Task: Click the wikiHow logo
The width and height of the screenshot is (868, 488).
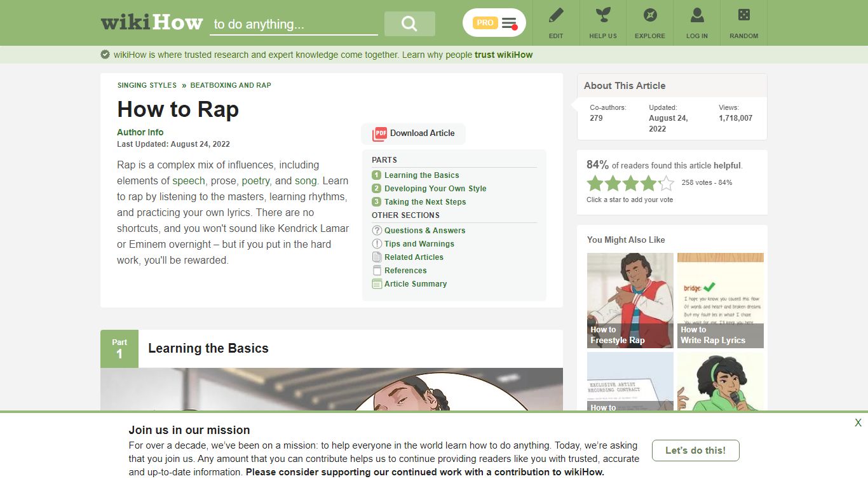Action: (152, 23)
